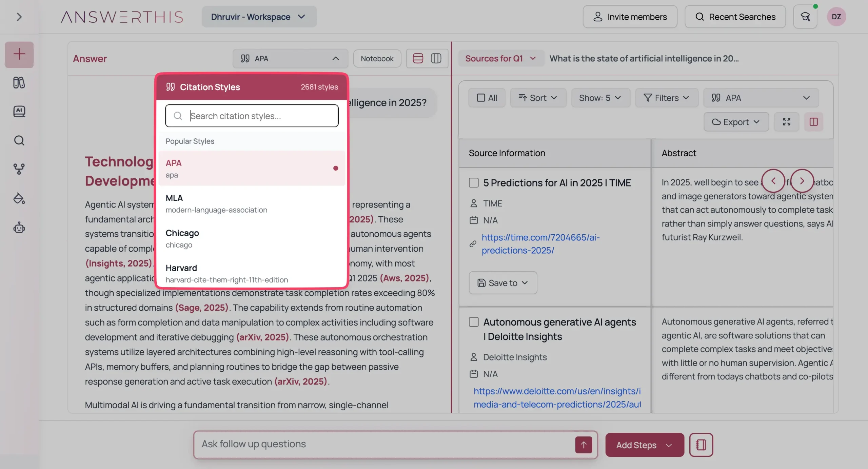Open the library icon in the sidebar
The height and width of the screenshot is (469, 868).
point(19,82)
